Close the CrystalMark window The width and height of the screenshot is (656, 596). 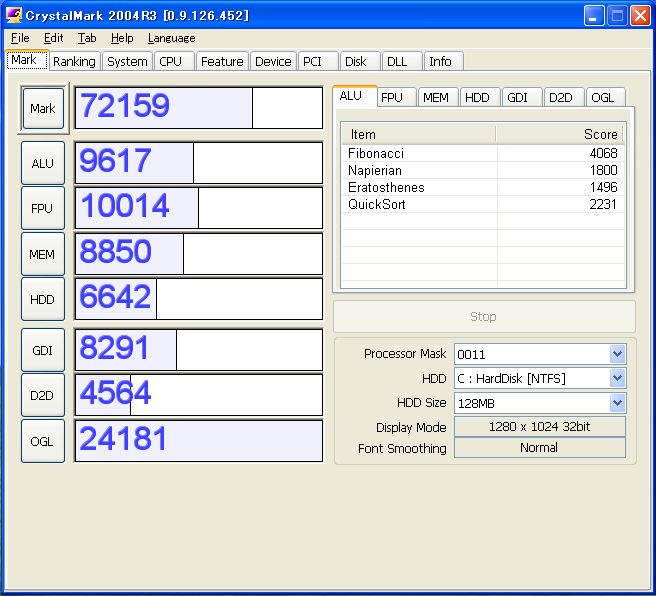click(641, 16)
